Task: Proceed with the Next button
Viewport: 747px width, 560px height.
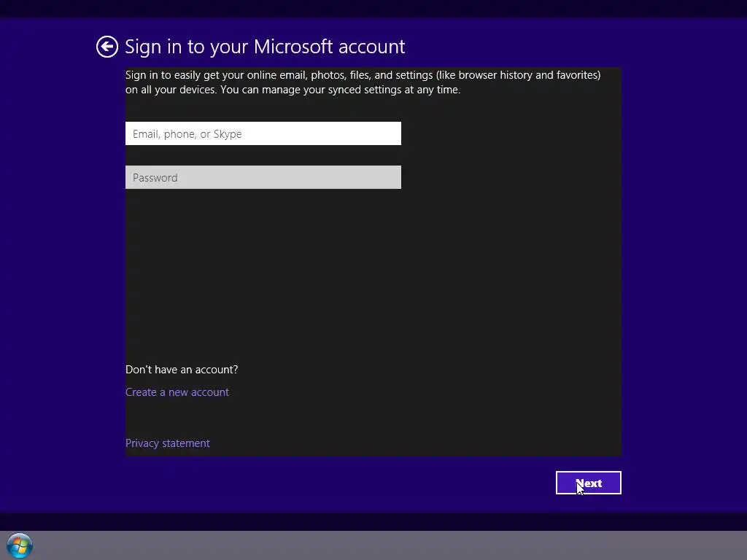Action: (589, 483)
